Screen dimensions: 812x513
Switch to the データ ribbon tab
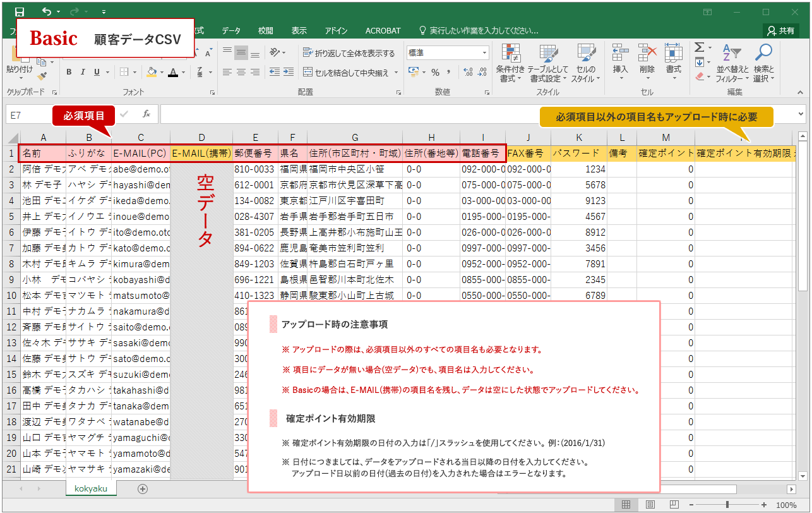(230, 30)
